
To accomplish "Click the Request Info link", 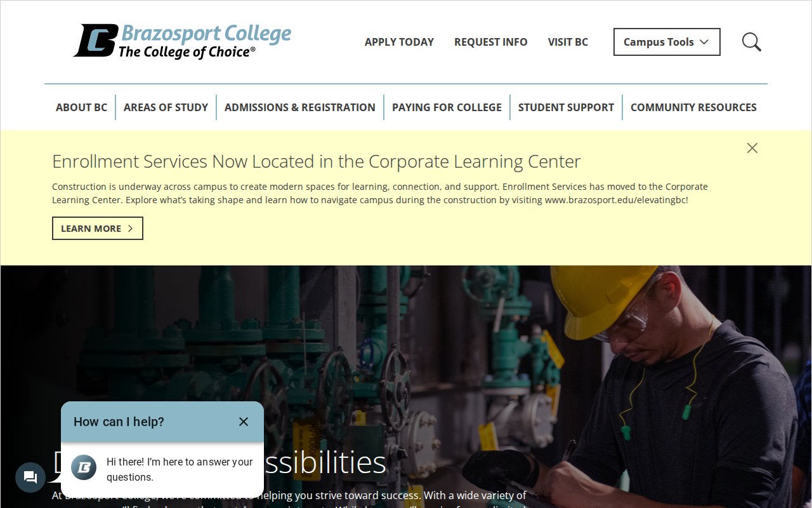I will pyautogui.click(x=490, y=42).
